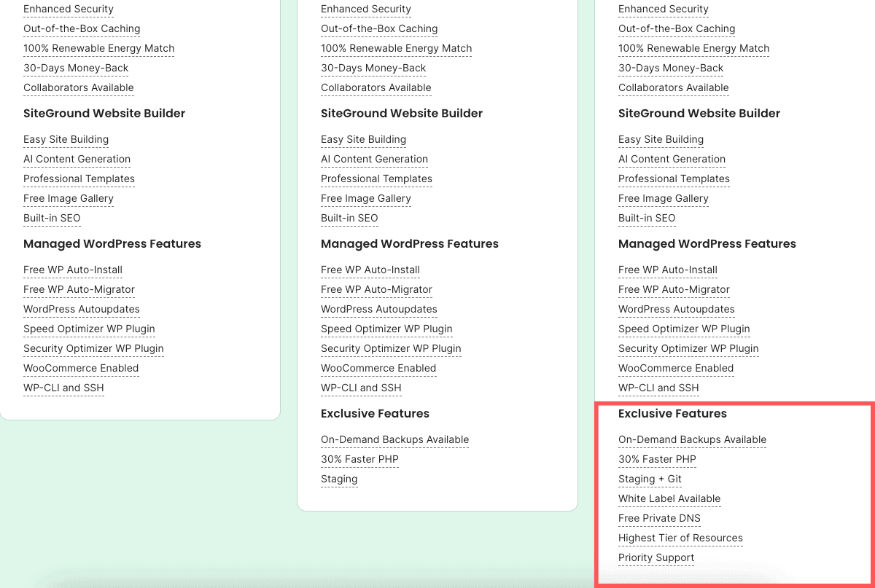Click Security Optimizer WP Plugin in right column

pos(688,349)
